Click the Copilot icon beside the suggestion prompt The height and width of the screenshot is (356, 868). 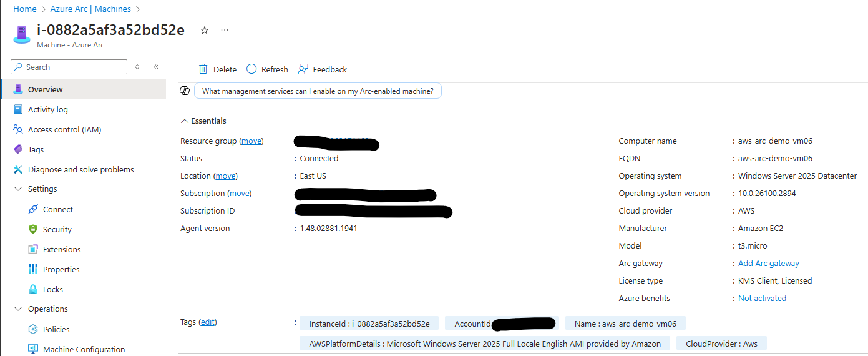pos(185,91)
